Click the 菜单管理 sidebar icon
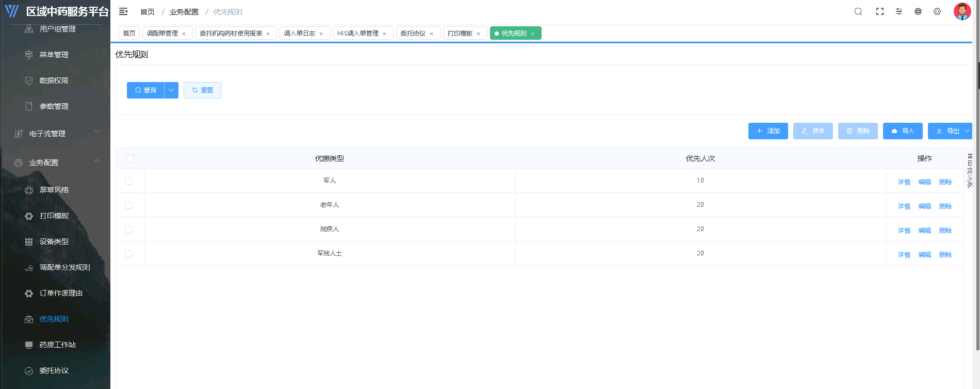980x389 pixels. click(29, 55)
